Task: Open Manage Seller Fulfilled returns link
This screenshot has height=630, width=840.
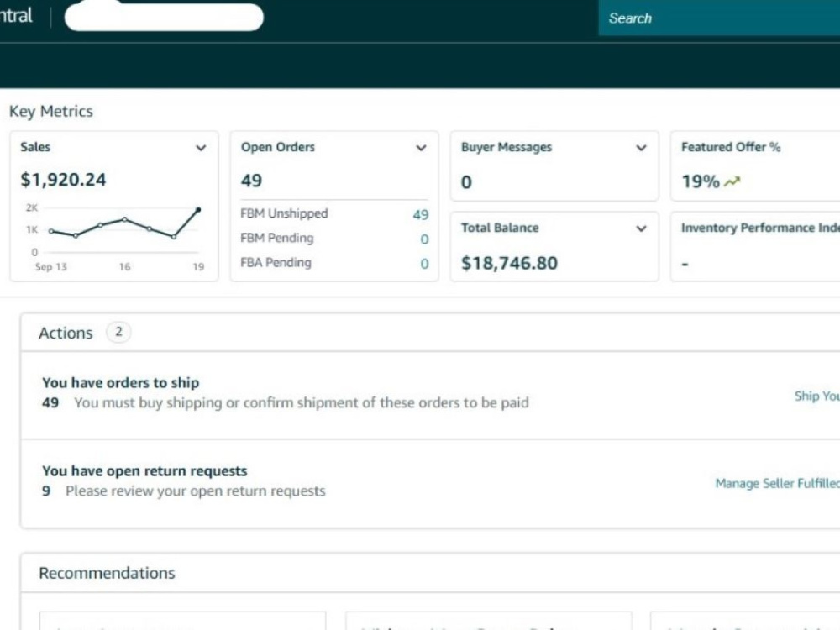Action: pyautogui.click(x=777, y=483)
